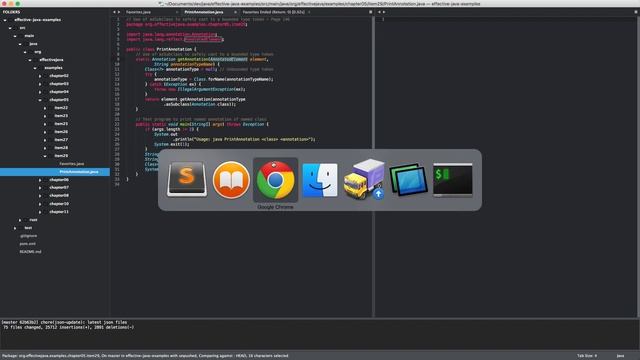Close the Favorites Ended build output tab
640x360 pixels.
[x=309, y=12]
